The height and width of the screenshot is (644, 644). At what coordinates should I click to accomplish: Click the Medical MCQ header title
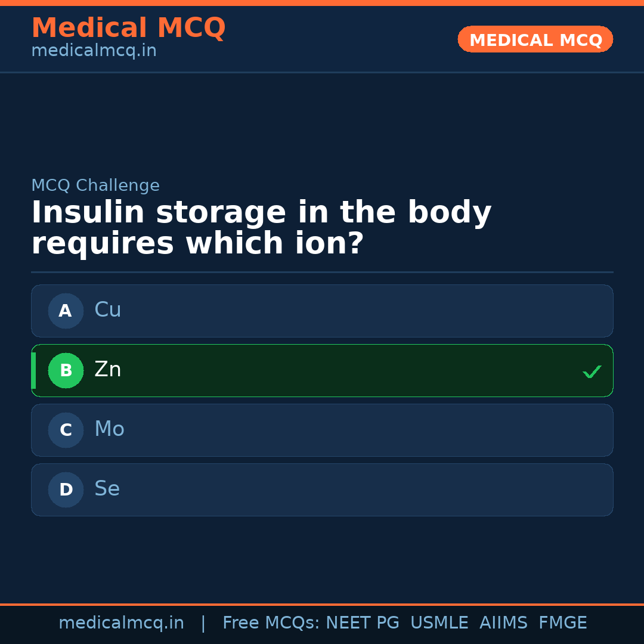pyautogui.click(x=128, y=28)
